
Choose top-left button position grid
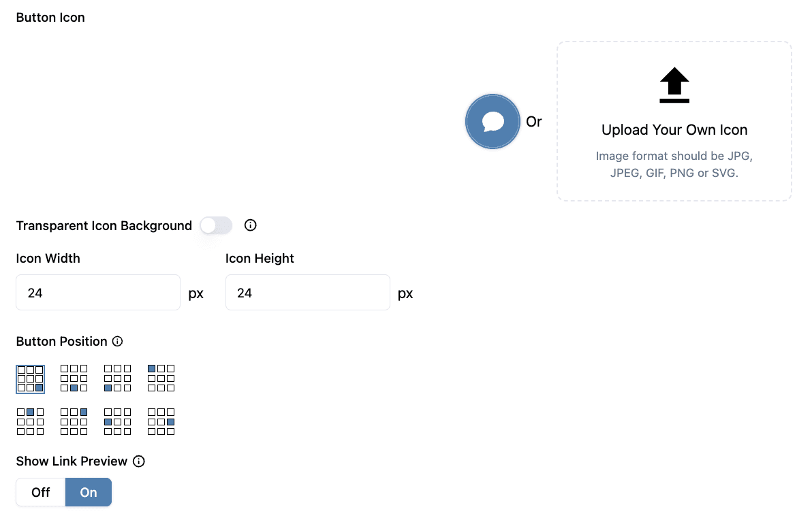pos(161,378)
